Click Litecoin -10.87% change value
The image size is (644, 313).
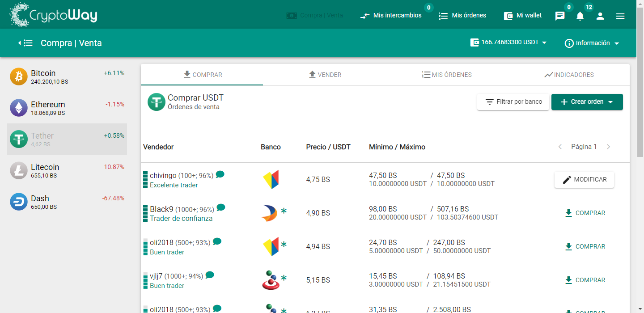113,167
